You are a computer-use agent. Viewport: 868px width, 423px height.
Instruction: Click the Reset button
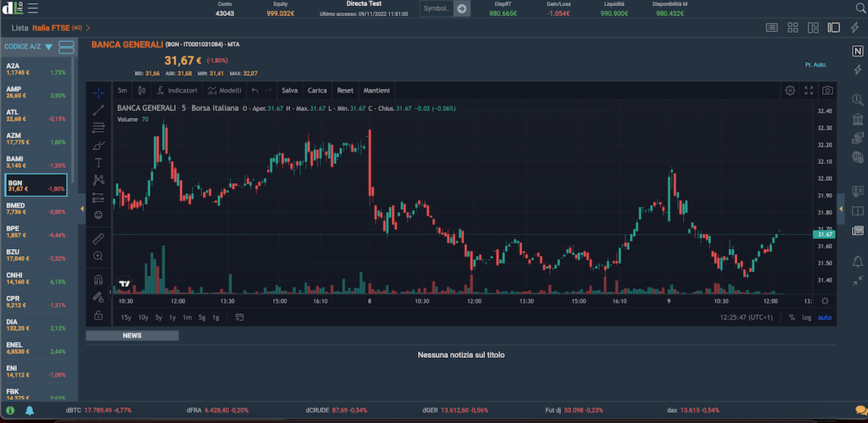(345, 90)
